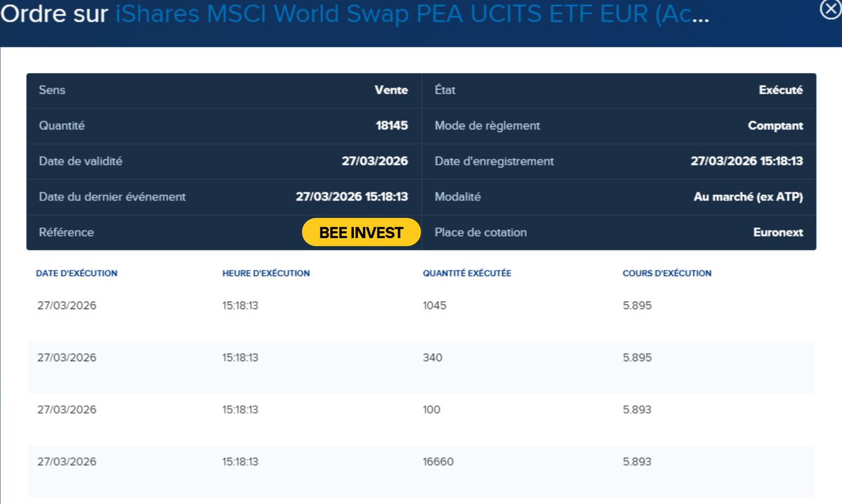Screen dimensions: 842x504
Task: Select executed quantity 100
Action: pos(431,409)
